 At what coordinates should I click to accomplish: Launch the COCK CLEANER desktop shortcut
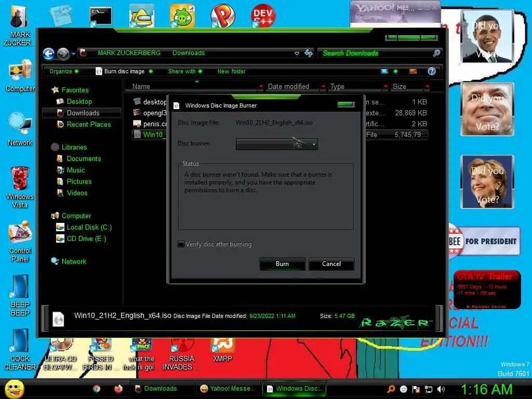click(20, 350)
